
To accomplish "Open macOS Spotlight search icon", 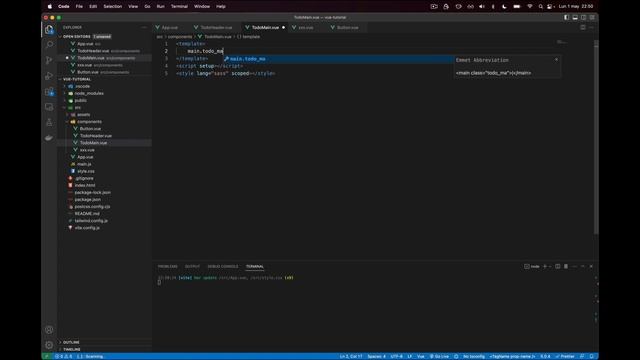I will pos(540,7).
